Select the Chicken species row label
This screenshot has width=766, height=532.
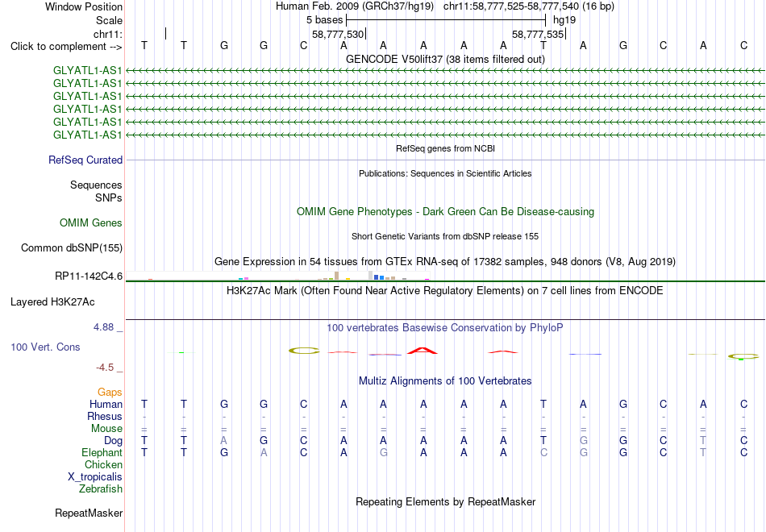coord(103,464)
